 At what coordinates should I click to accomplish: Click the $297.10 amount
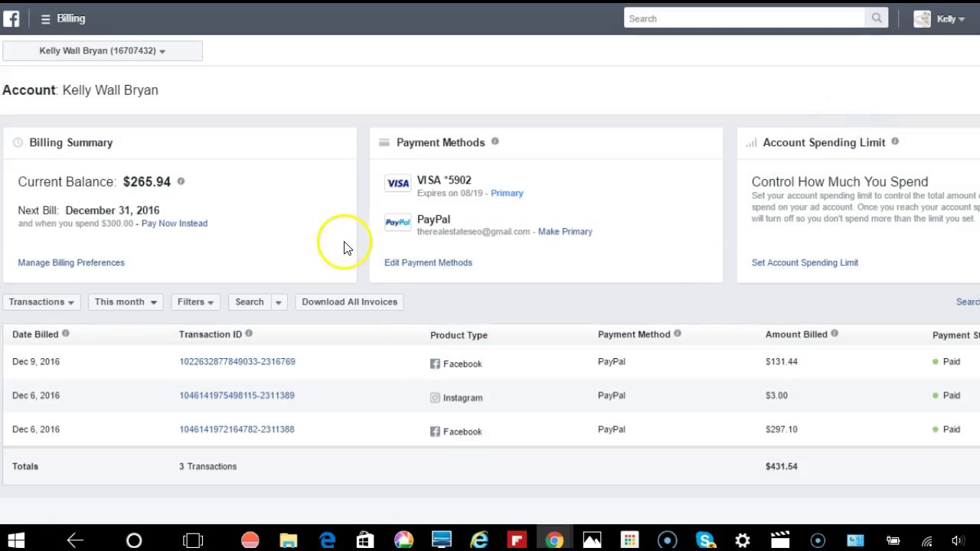[782, 429]
